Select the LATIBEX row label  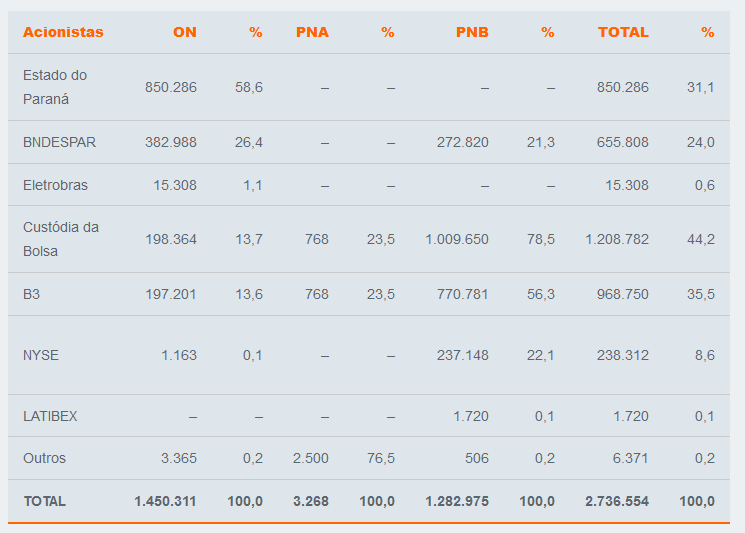tap(50, 416)
